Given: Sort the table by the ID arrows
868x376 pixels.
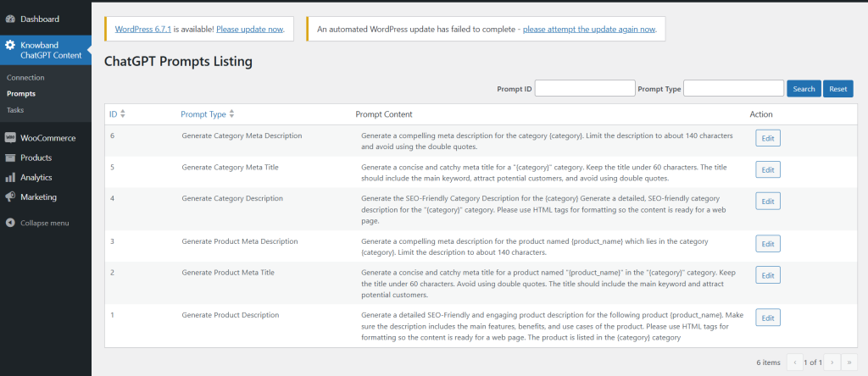Looking at the screenshot, I should [123, 114].
